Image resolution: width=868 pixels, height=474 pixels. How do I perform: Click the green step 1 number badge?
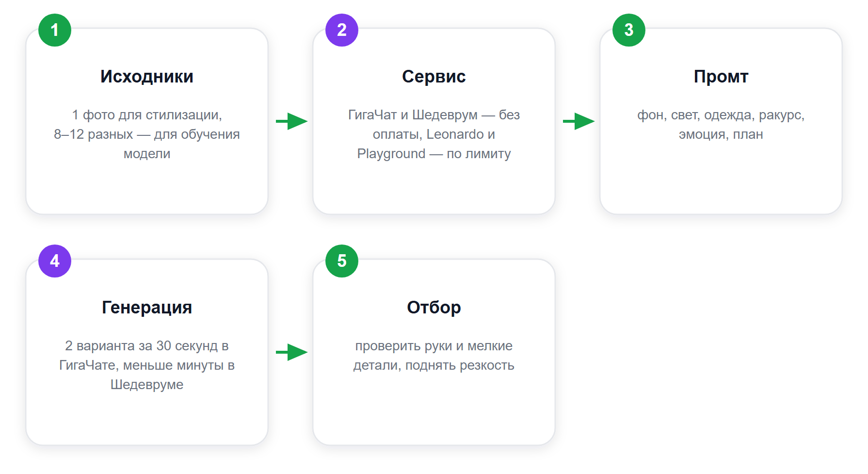tap(55, 30)
